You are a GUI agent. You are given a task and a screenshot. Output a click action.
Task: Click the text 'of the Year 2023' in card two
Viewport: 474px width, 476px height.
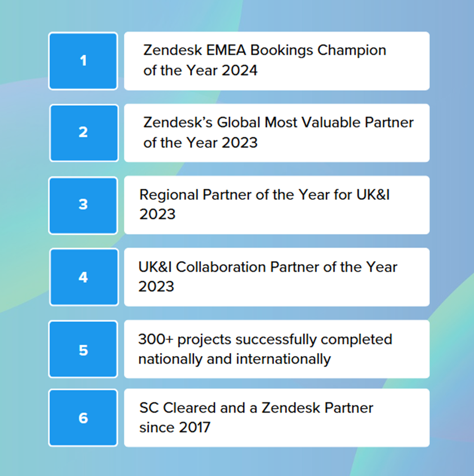200,143
